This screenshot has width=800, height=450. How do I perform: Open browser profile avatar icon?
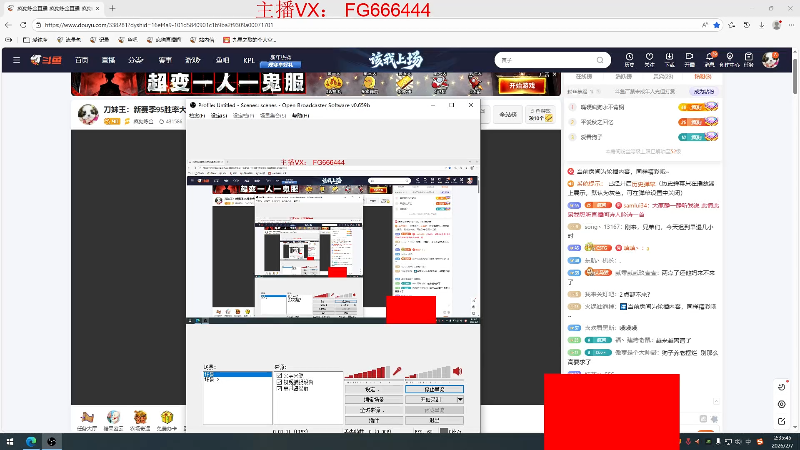777,24
